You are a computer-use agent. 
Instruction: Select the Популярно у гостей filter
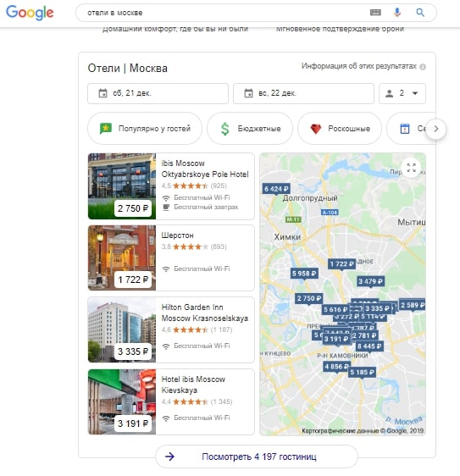(x=145, y=129)
